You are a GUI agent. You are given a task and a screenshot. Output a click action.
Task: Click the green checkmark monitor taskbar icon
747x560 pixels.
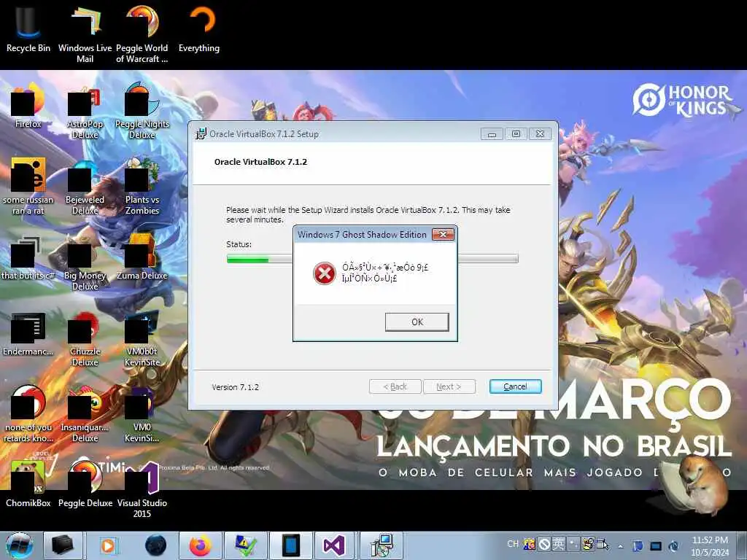(x=245, y=545)
